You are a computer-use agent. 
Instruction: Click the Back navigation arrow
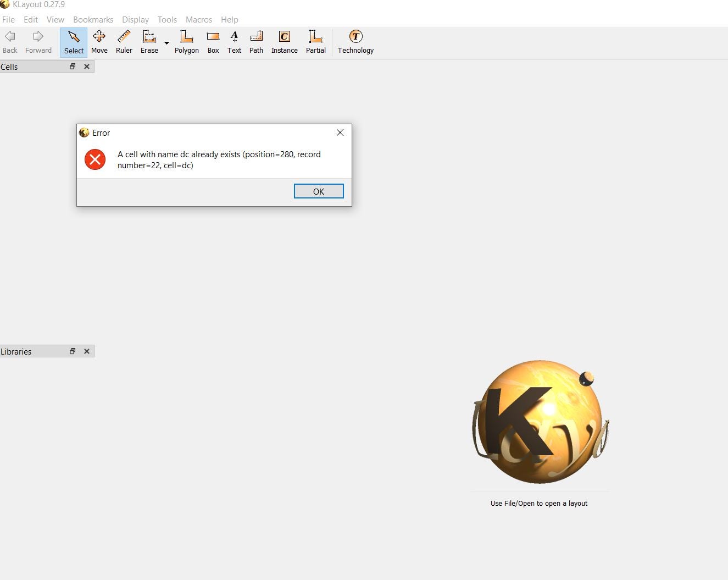coord(10,42)
